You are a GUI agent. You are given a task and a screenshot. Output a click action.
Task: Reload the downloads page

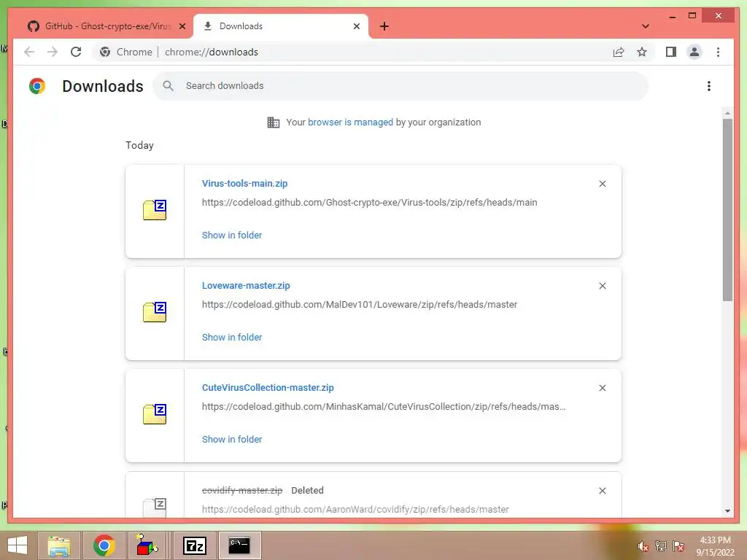pyautogui.click(x=76, y=52)
